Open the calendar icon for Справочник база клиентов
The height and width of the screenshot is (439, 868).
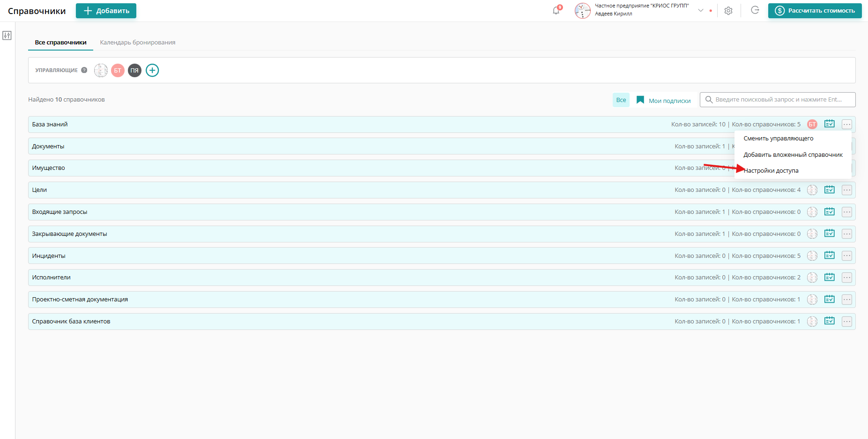tap(830, 321)
